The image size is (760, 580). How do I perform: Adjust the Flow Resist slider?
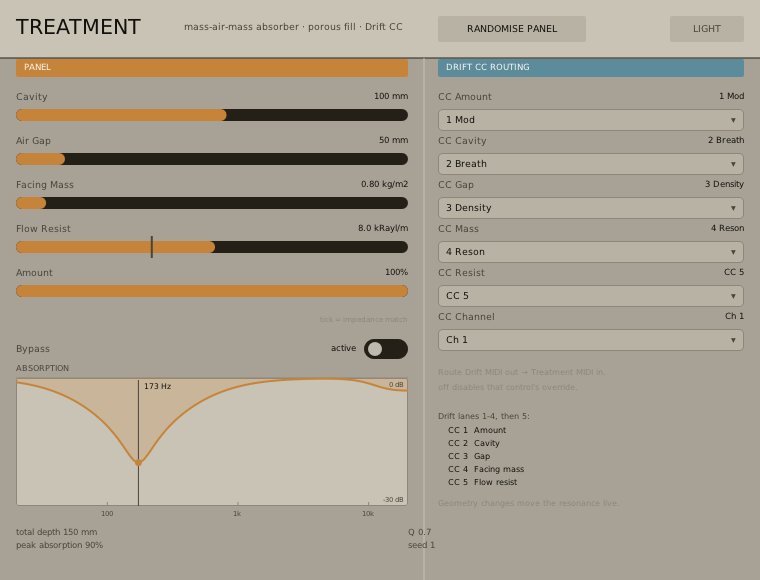click(212, 247)
